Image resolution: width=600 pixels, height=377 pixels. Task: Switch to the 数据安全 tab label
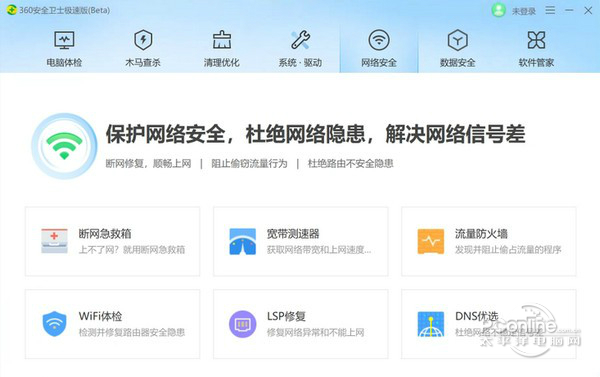(458, 62)
